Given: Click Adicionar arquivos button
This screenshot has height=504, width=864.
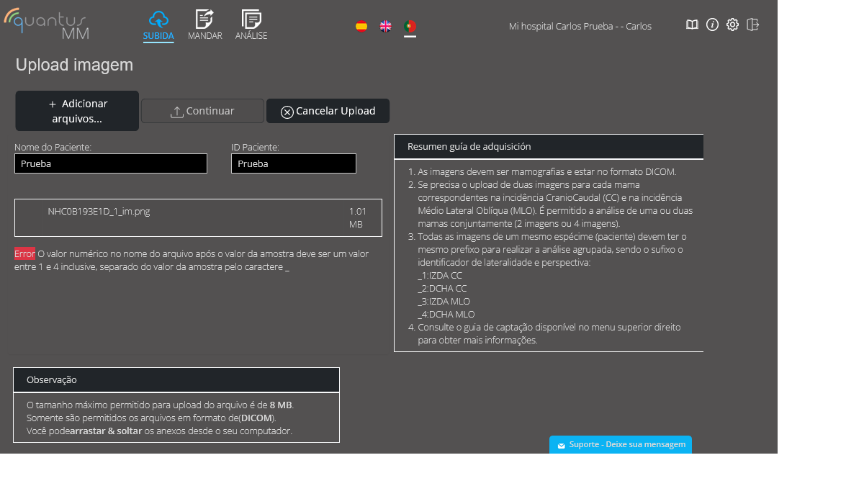Looking at the screenshot, I should click(77, 111).
